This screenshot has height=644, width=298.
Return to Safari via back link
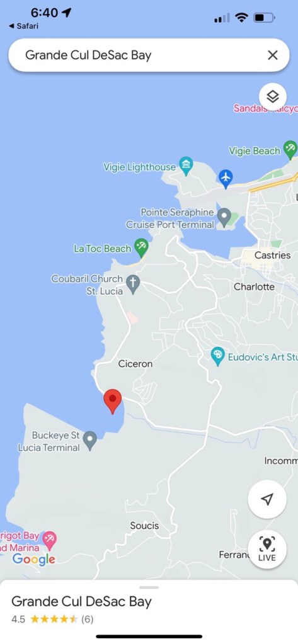(x=23, y=26)
